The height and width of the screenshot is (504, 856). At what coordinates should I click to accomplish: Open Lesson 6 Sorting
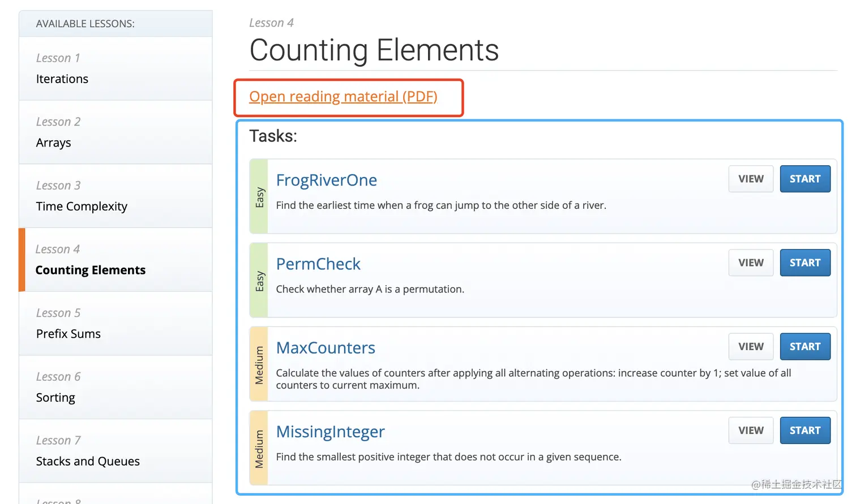click(x=115, y=387)
